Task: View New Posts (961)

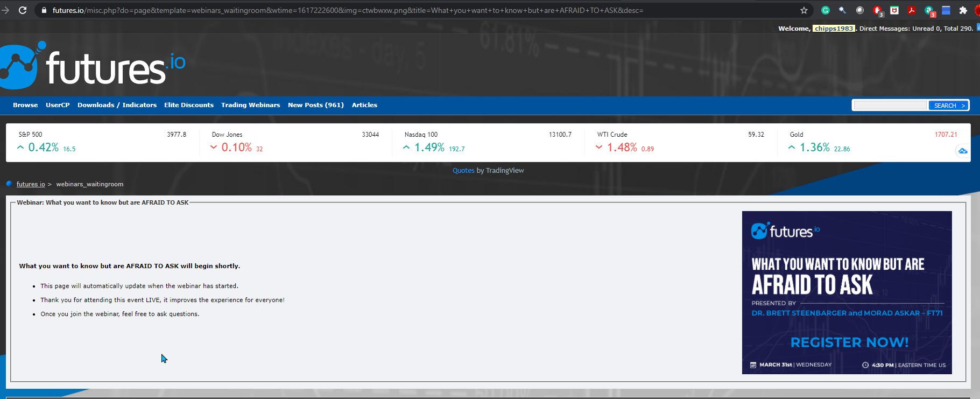Action: click(x=316, y=105)
